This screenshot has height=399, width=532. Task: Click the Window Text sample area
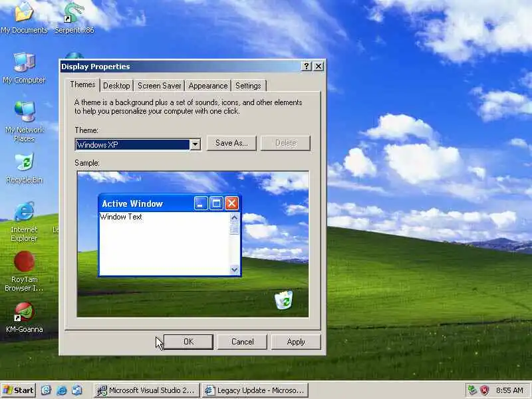(x=164, y=243)
